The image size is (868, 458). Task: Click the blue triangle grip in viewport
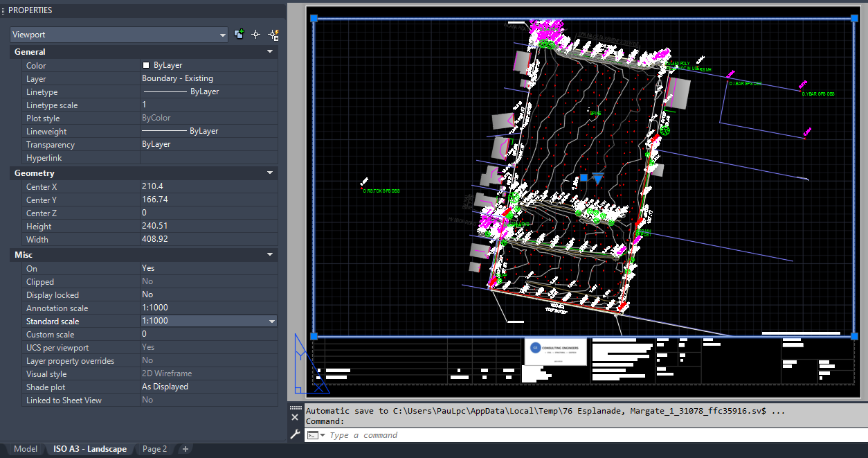click(598, 179)
